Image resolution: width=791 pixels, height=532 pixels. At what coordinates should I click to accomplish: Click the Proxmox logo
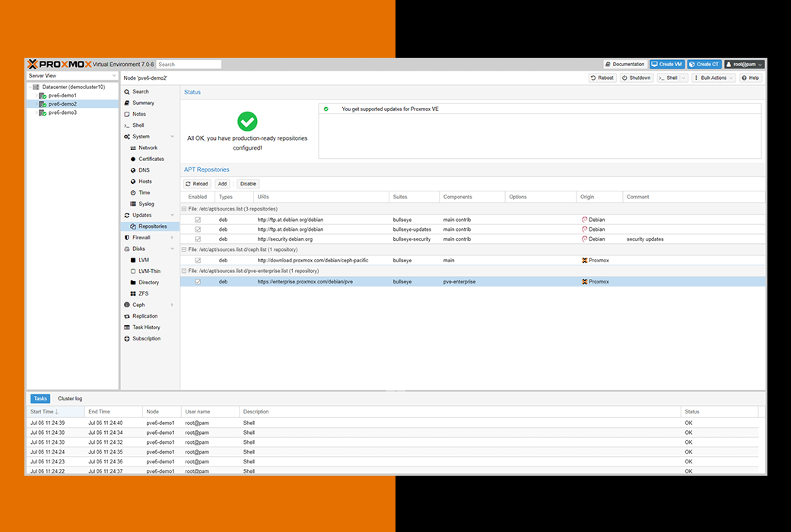pos(59,64)
